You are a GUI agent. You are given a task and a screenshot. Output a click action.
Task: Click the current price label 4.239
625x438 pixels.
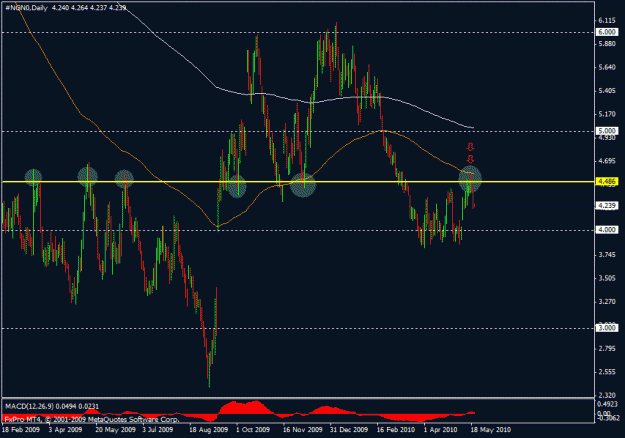pos(607,206)
